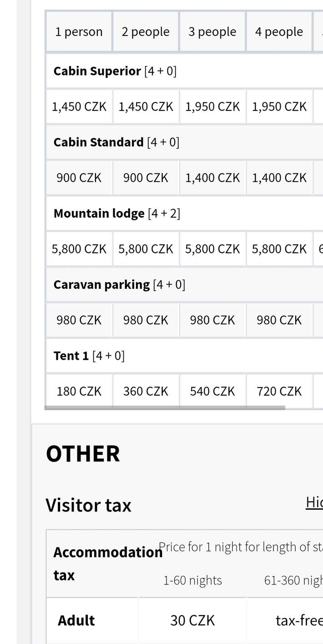The height and width of the screenshot is (644, 323).
Task: Click Tent 1 price of 720 CZK
Action: click(x=279, y=391)
